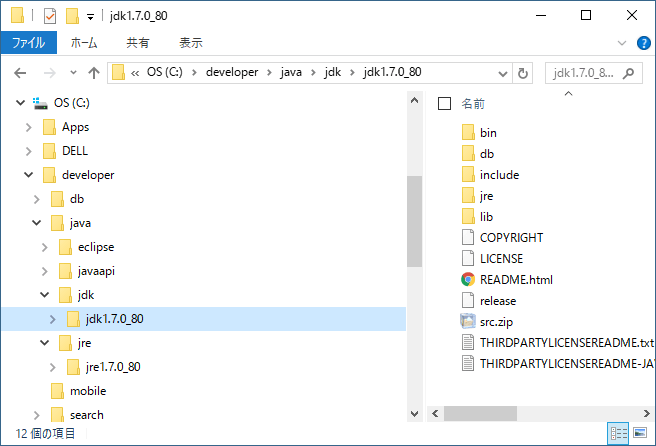The width and height of the screenshot is (656, 446).
Task: Switch to the 表示 ribbon tab
Action: pos(190,43)
